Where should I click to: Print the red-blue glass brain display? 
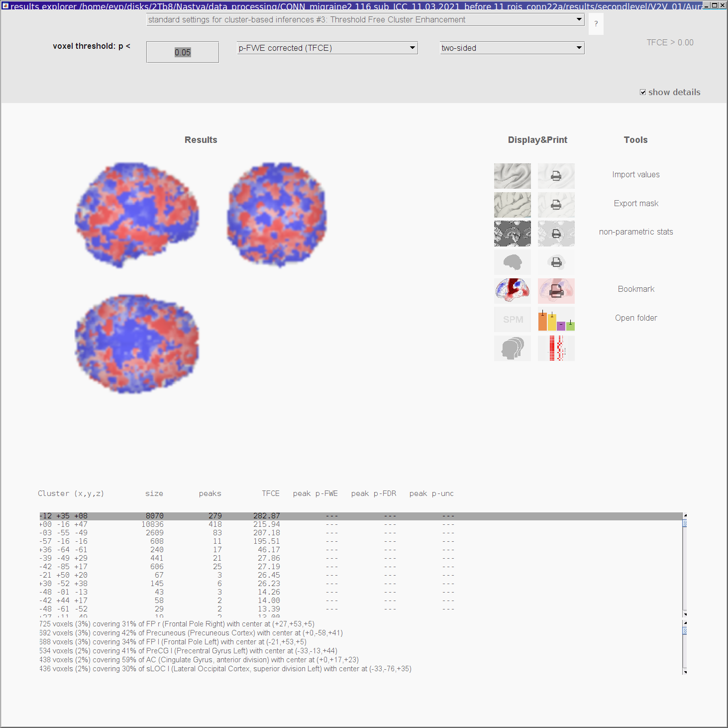click(556, 291)
